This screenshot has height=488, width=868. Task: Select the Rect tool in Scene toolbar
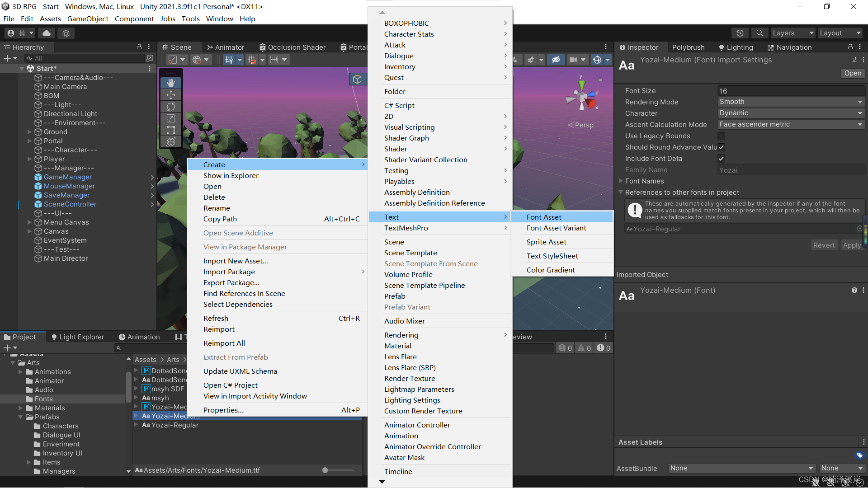pyautogui.click(x=171, y=130)
